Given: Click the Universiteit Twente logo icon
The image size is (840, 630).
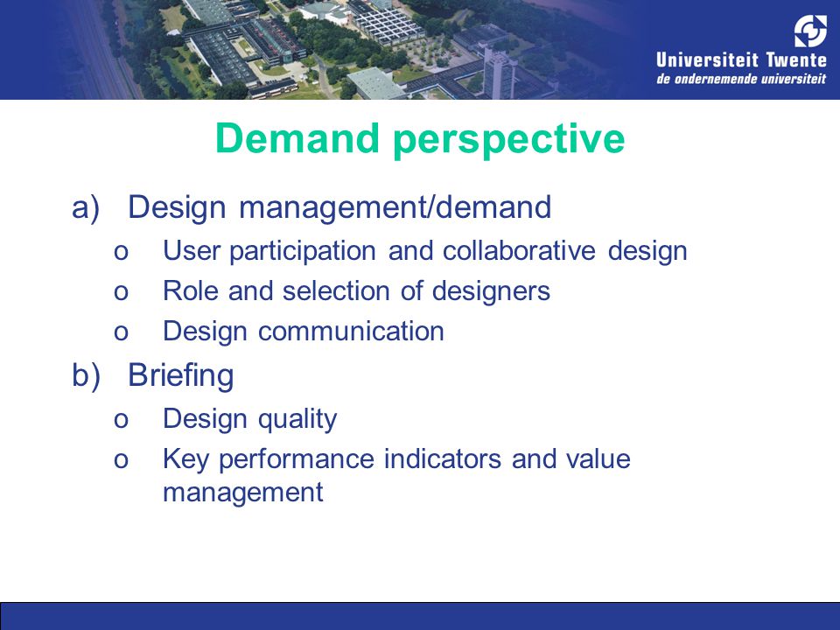Looking at the screenshot, I should click(x=810, y=31).
